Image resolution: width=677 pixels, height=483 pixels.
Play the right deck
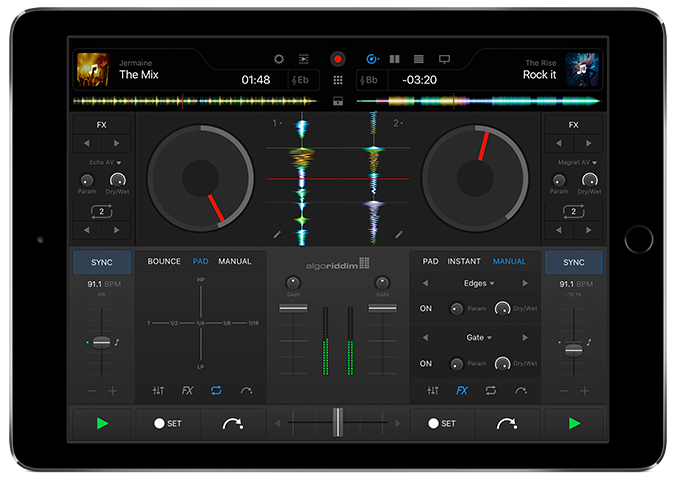574,424
